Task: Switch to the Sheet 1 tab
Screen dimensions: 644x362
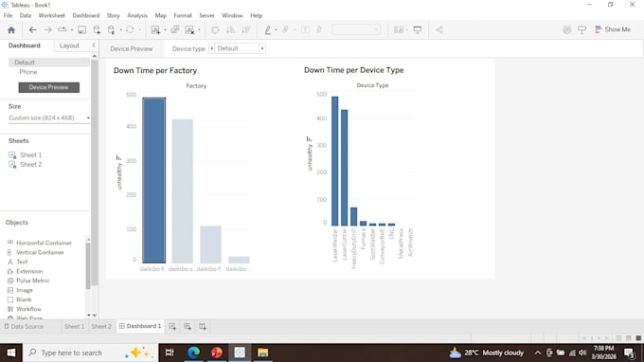Action: pyautogui.click(x=74, y=326)
